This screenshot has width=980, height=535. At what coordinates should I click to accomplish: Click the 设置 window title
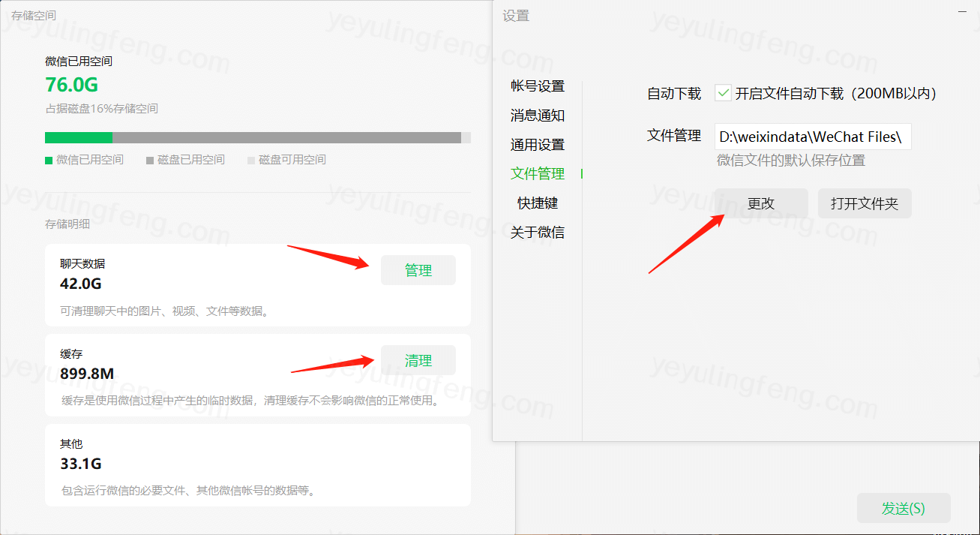(516, 16)
